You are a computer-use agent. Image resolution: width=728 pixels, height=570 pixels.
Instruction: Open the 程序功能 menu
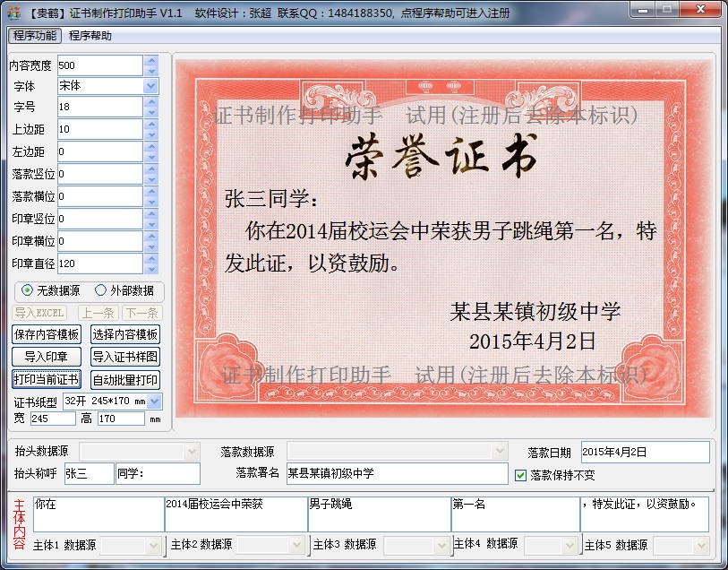(35, 35)
